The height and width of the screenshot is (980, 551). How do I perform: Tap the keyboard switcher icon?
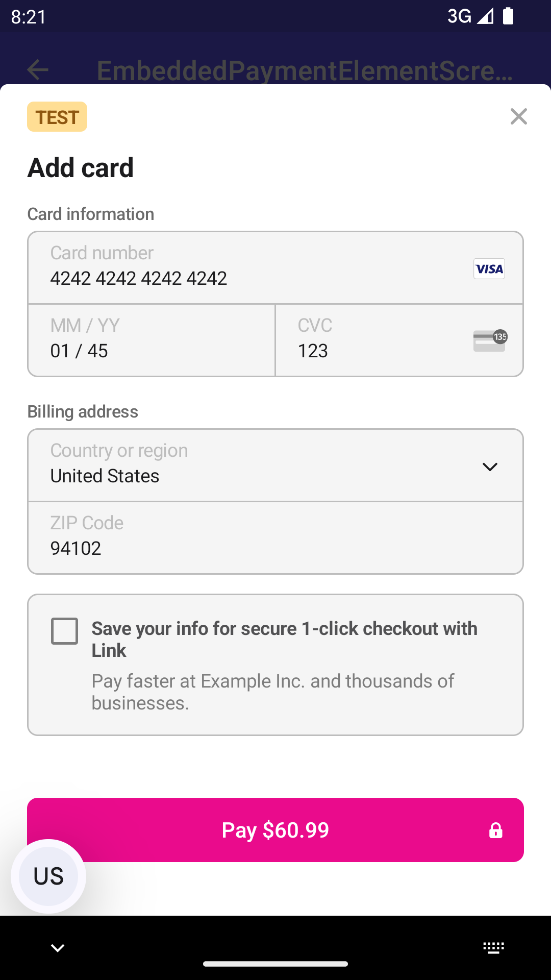pos(493,948)
